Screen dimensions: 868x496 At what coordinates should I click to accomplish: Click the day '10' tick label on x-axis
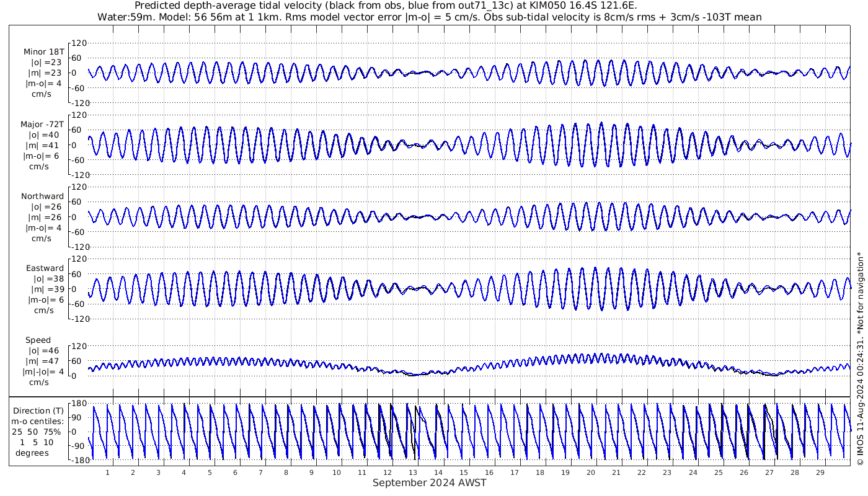click(x=337, y=472)
